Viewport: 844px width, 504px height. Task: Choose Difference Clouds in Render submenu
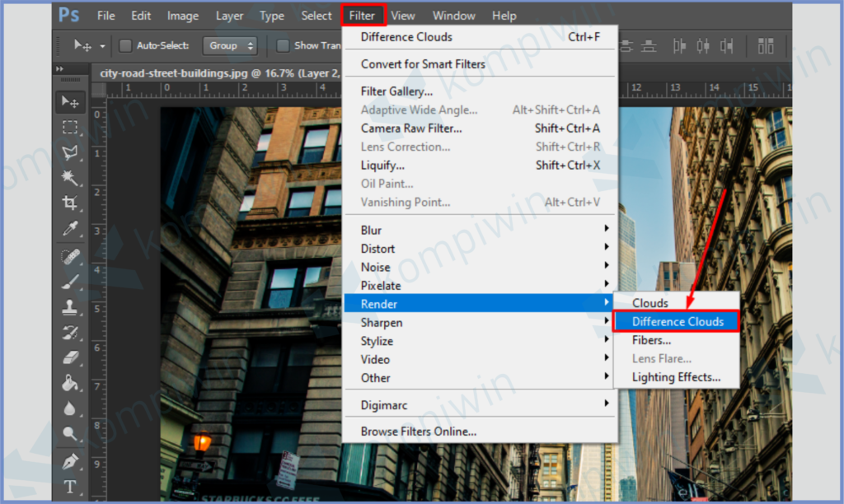point(677,321)
